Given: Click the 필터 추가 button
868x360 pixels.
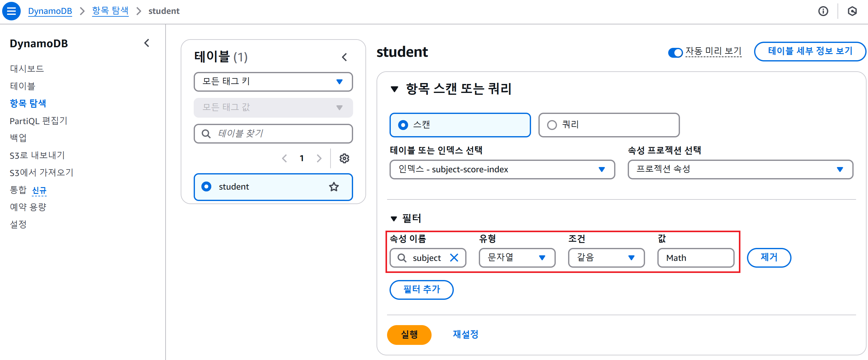Looking at the screenshot, I should coord(421,290).
